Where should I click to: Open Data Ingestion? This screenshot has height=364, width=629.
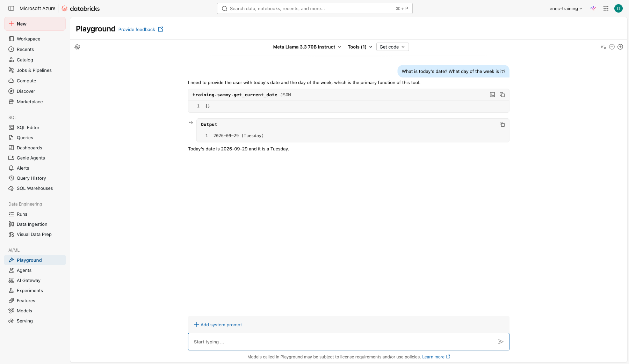tap(35, 224)
